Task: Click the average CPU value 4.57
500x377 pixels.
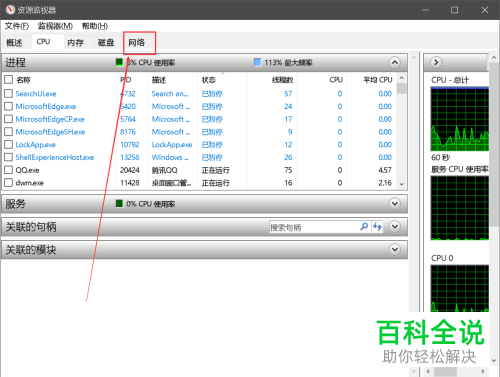Action: point(385,170)
